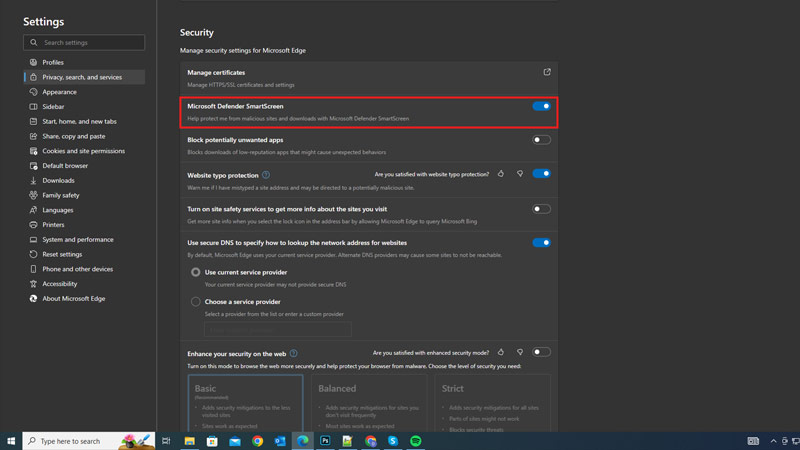Open Task View from the taskbar
Viewport: 800px width, 450px height.
[x=166, y=441]
